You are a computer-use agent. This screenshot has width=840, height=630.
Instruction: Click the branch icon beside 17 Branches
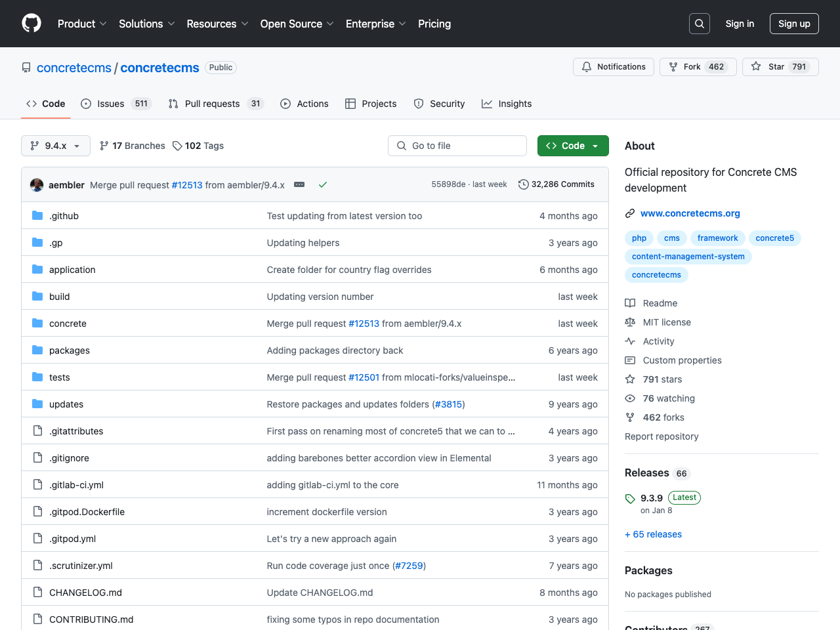tap(104, 146)
